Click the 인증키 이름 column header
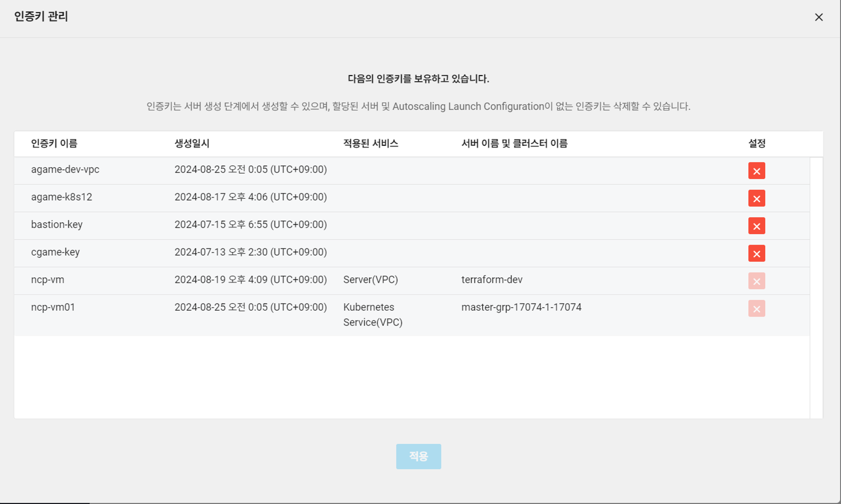 coord(54,143)
